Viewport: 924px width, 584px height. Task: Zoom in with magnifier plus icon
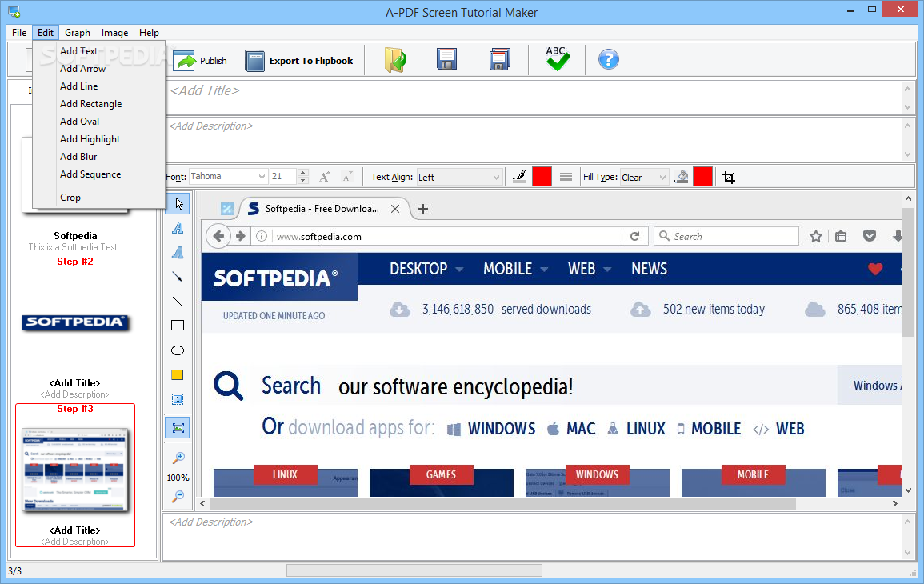178,458
